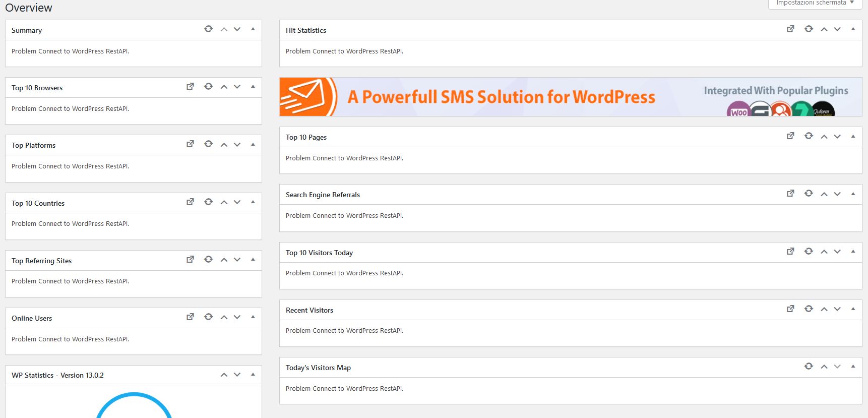The height and width of the screenshot is (418, 868).
Task: Reload the Online Users widget
Action: (x=208, y=317)
